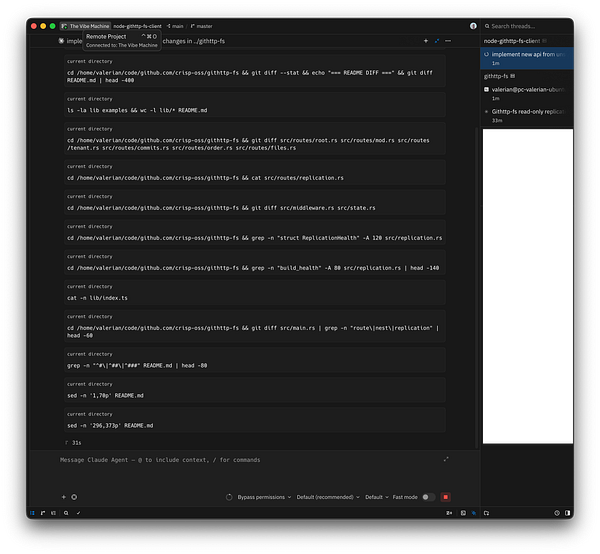600x554 pixels.
Task: Open project search from the status bar magnifier
Action: pos(66,513)
